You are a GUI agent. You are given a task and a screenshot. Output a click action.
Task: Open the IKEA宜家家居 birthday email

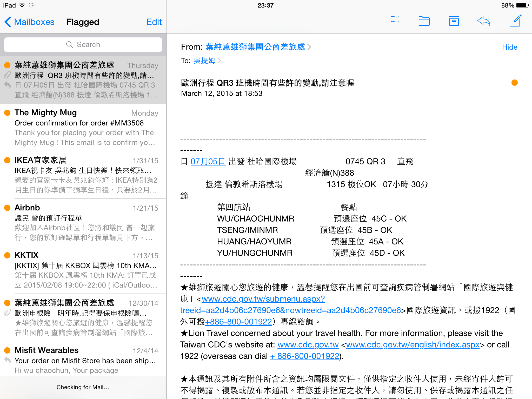point(83,175)
